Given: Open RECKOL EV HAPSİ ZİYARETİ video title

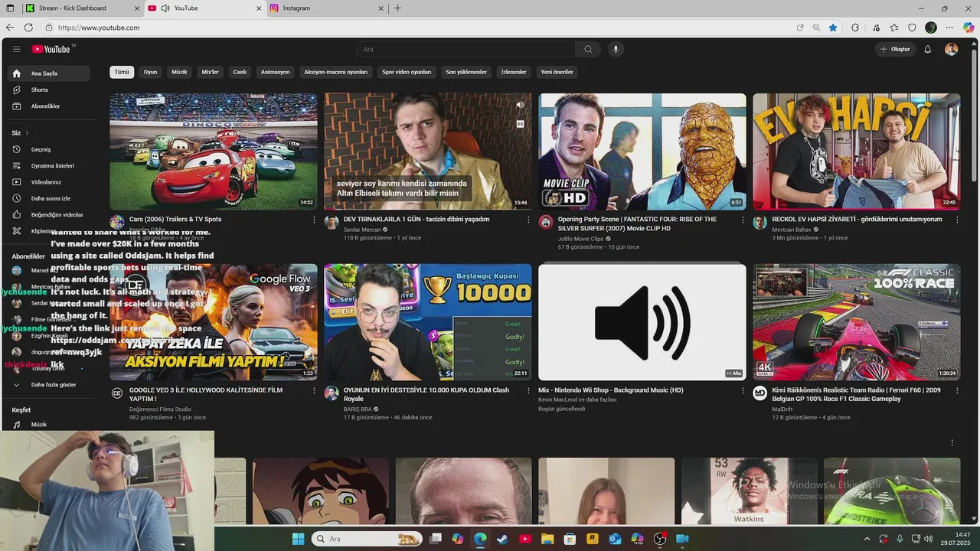Looking at the screenshot, I should [x=857, y=220].
